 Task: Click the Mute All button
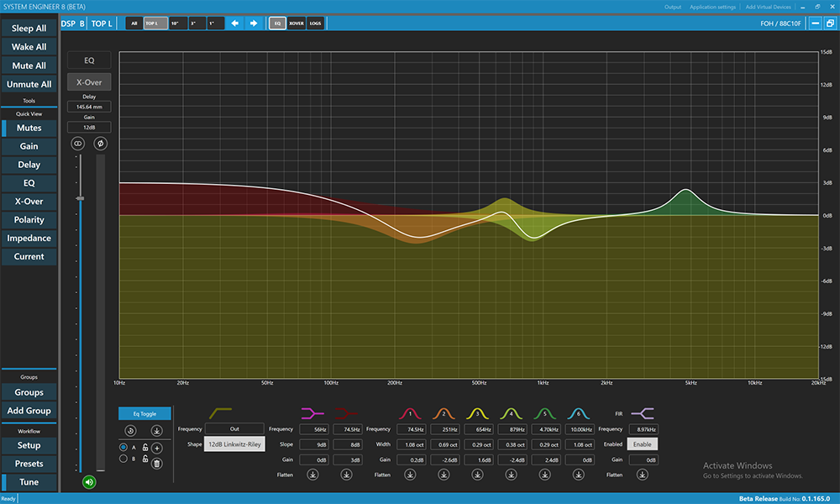(x=29, y=66)
